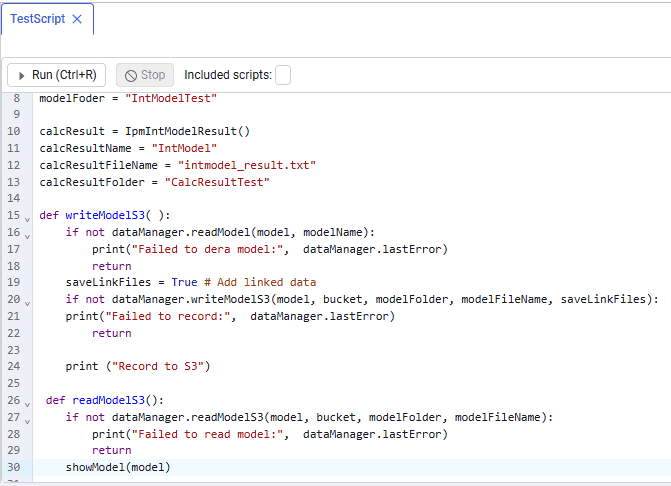Image resolution: width=671 pixels, height=486 pixels.
Task: Click the modelFoder variable on line 8
Action: point(72,98)
